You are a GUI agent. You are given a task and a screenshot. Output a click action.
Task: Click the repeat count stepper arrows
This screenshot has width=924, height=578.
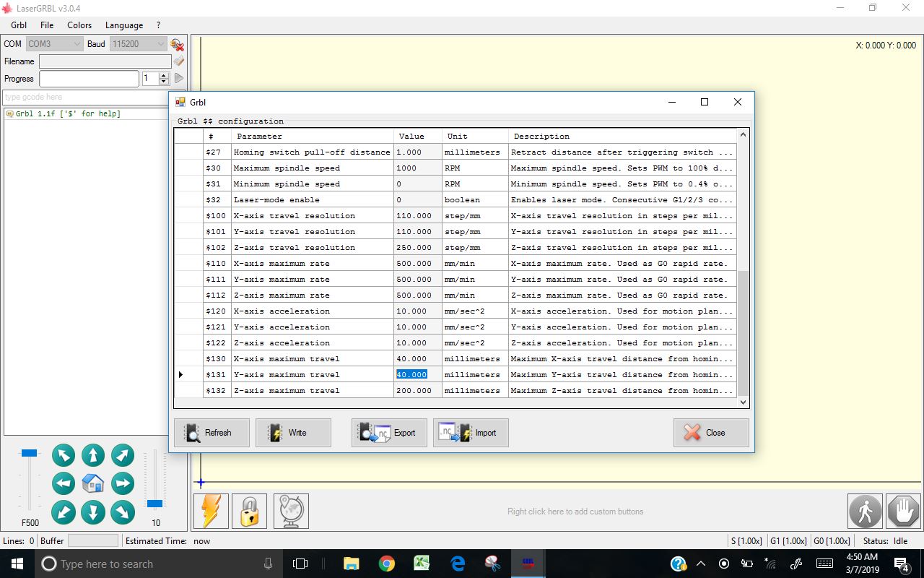pyautogui.click(x=164, y=78)
